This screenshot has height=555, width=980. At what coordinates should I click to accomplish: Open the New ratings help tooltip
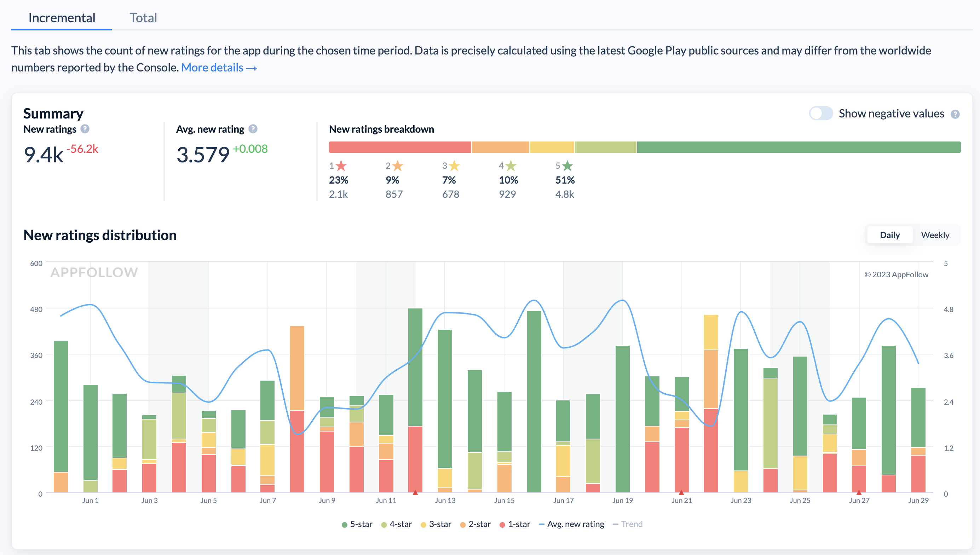point(85,129)
